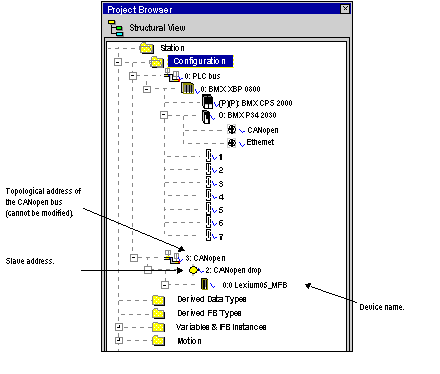
Task: Click the BMX CPS 2000 power supply icon
Action: click(208, 102)
